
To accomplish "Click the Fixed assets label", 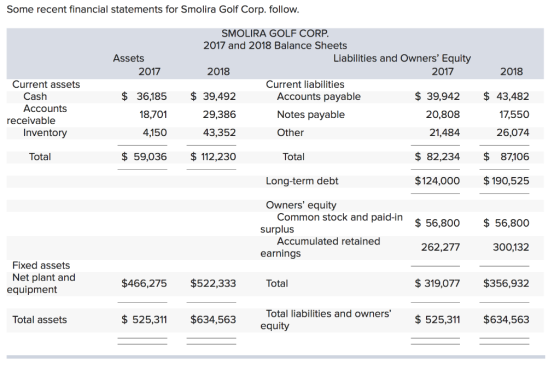I will 41,266.
